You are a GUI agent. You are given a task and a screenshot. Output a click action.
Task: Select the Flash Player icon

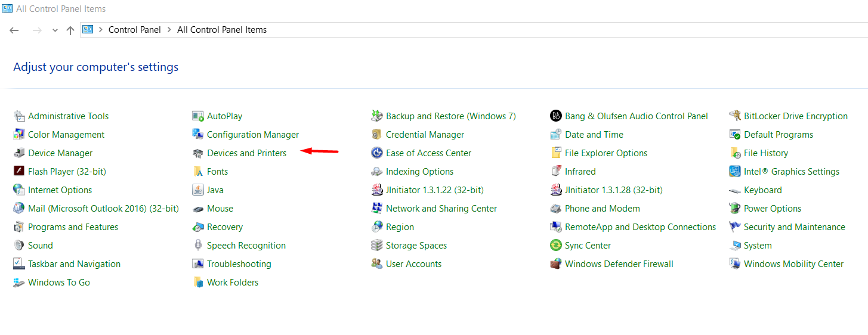click(x=19, y=172)
